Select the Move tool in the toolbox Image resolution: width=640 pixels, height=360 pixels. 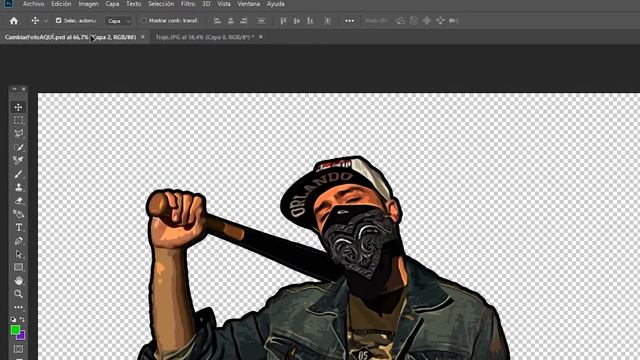(18, 107)
